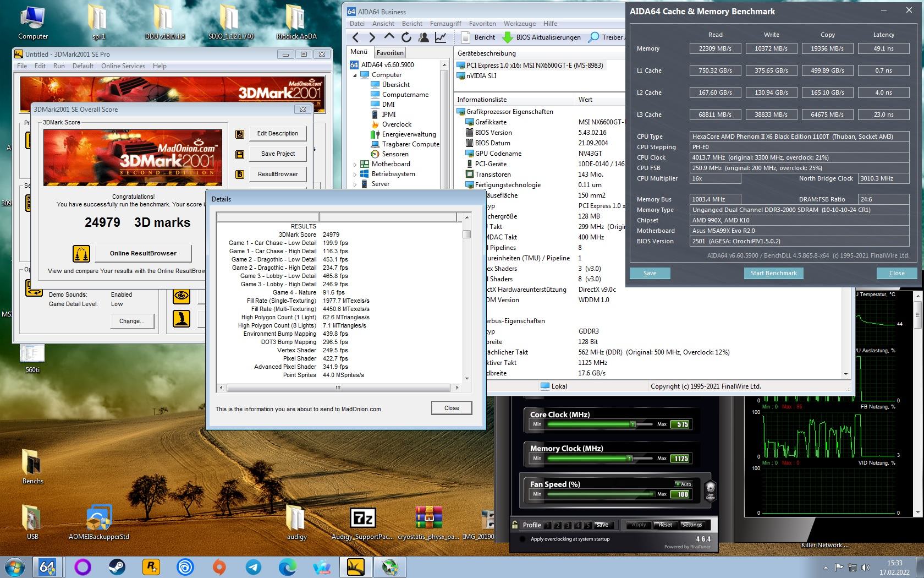Open Benchs folder on desktop

point(32,467)
